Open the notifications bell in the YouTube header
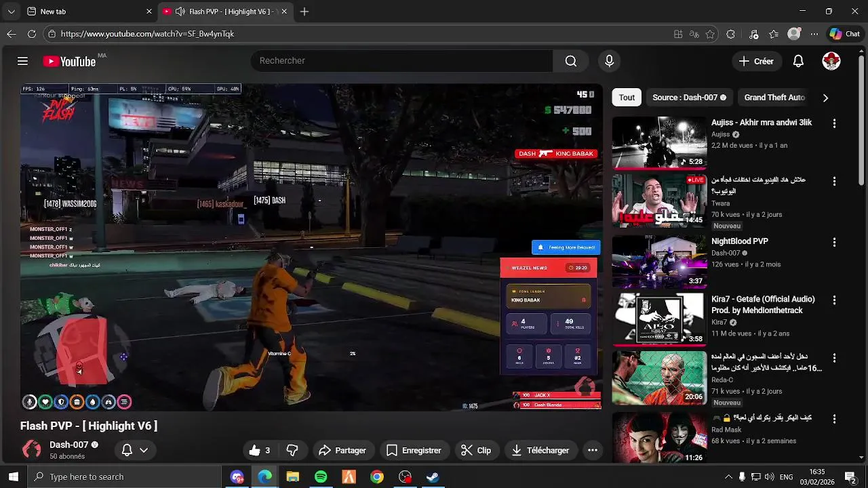Viewport: 868px width, 488px height. 798,61
